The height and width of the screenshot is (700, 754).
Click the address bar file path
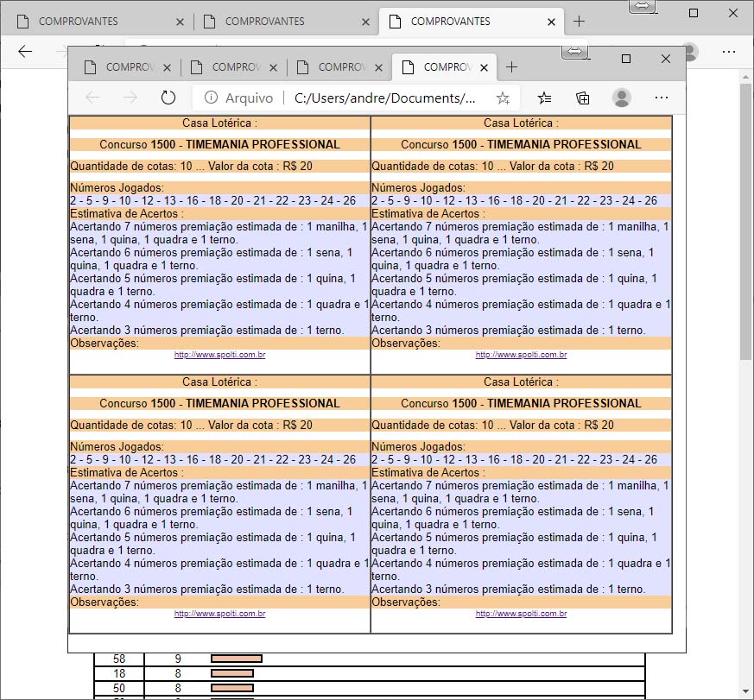384,98
